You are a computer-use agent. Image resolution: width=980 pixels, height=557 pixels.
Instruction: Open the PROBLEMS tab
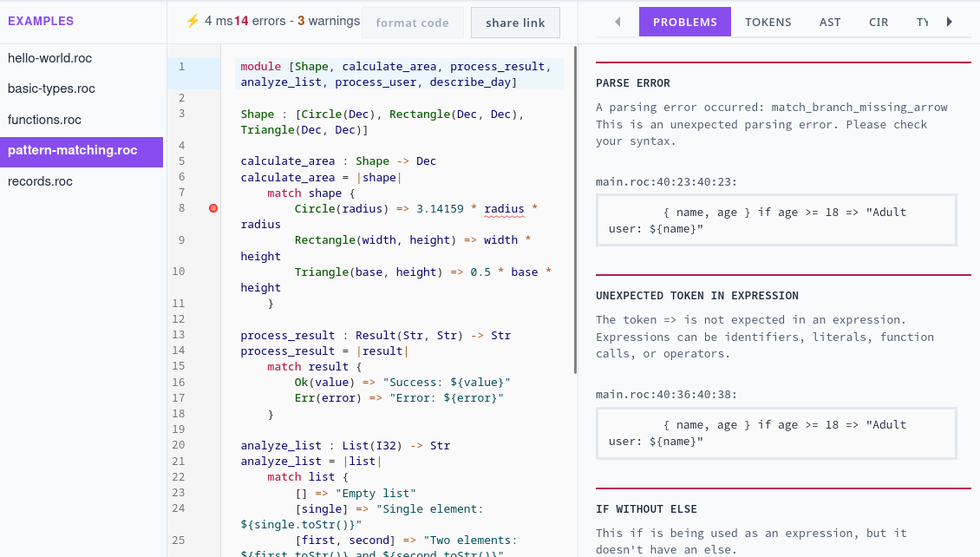click(685, 22)
